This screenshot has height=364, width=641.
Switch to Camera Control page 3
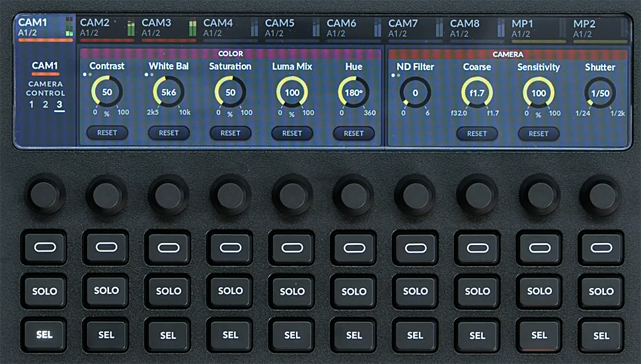(x=59, y=105)
